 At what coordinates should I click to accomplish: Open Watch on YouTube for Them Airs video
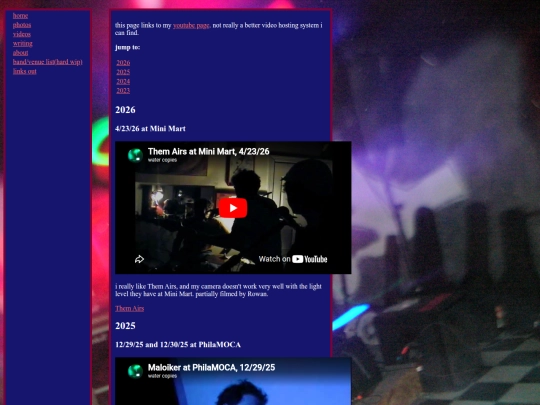pyautogui.click(x=293, y=259)
